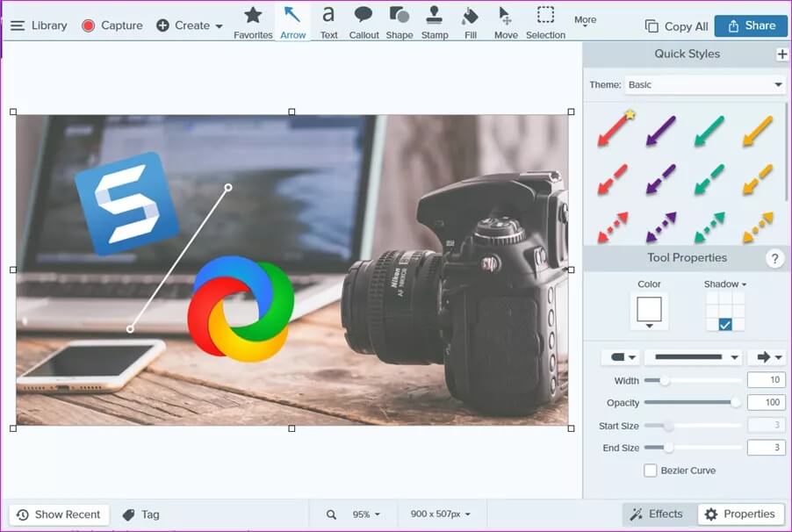792x532 pixels.
Task: Open the white Color swatch picker
Action: coord(649,312)
